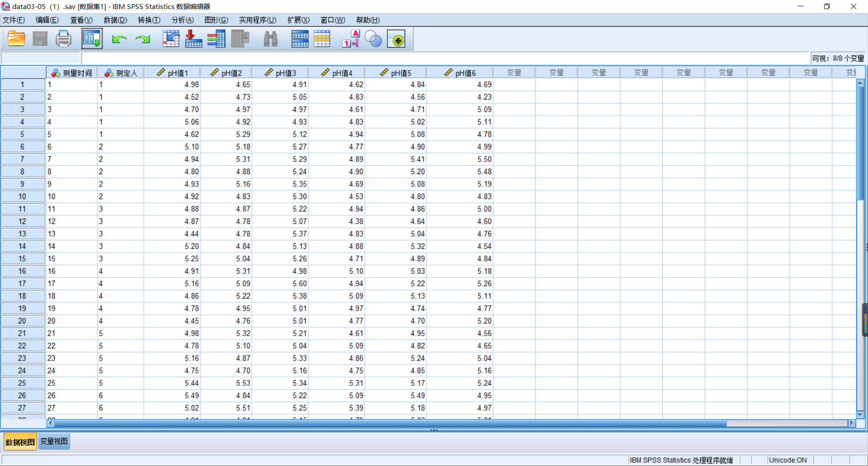The height and width of the screenshot is (466, 868).
Task: Click 测定人 cell in row 16
Action: [x=121, y=271]
